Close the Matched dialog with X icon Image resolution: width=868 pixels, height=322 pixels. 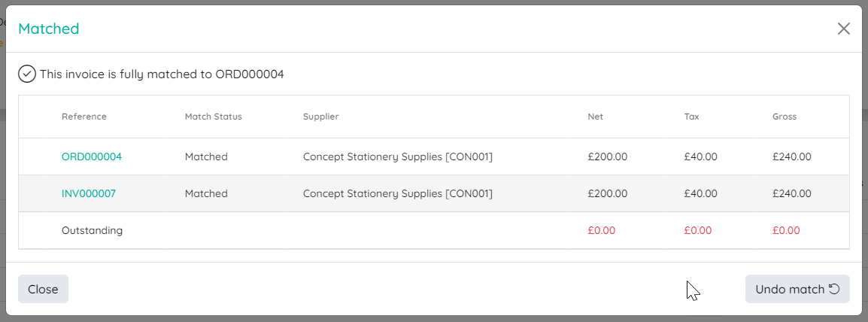(844, 29)
